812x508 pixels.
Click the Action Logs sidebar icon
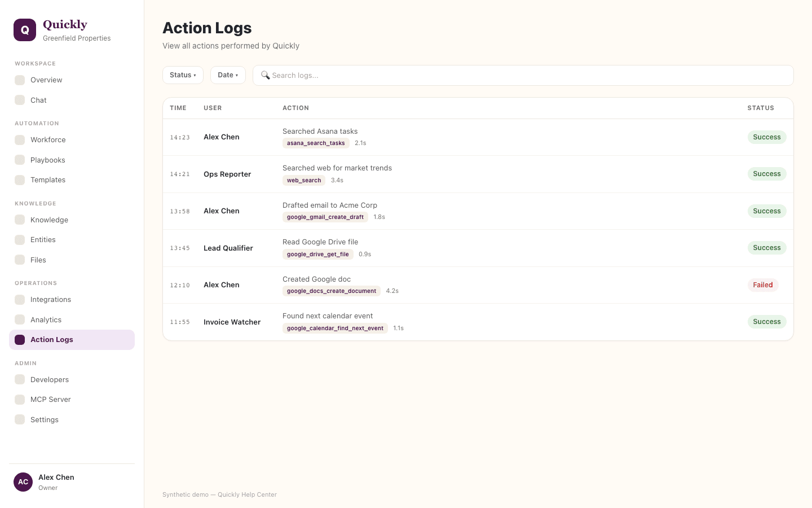20,340
